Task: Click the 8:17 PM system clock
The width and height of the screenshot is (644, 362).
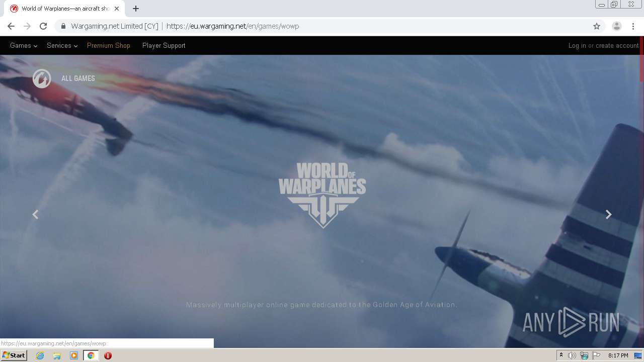Action: (x=618, y=355)
